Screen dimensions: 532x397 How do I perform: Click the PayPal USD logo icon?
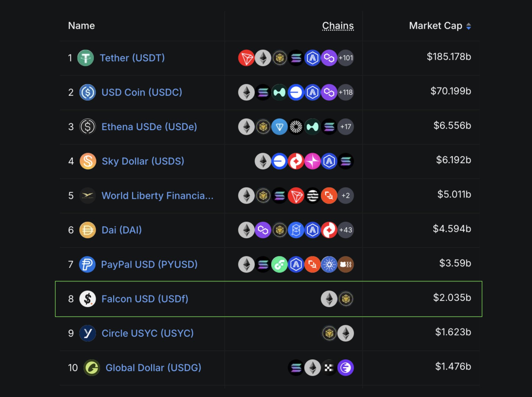pyautogui.click(x=87, y=264)
